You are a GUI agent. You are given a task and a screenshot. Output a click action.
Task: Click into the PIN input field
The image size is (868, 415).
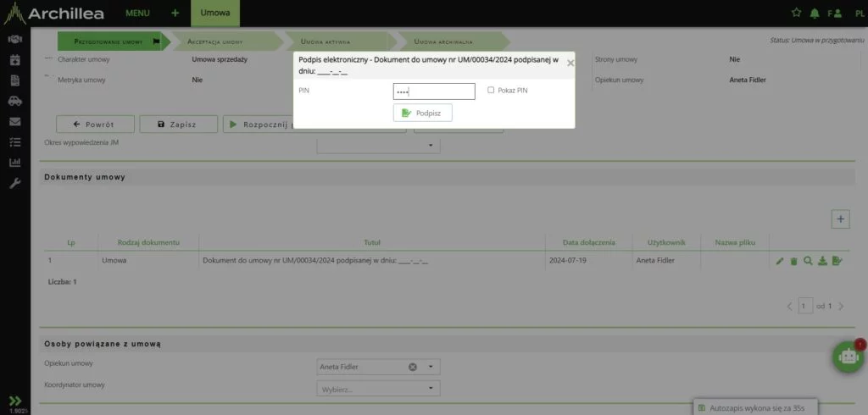pyautogui.click(x=433, y=91)
